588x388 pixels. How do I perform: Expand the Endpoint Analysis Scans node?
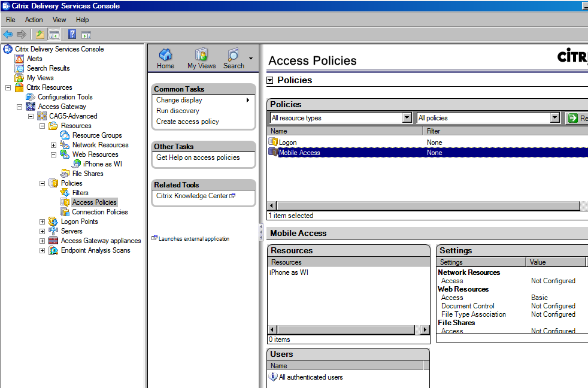[42, 250]
